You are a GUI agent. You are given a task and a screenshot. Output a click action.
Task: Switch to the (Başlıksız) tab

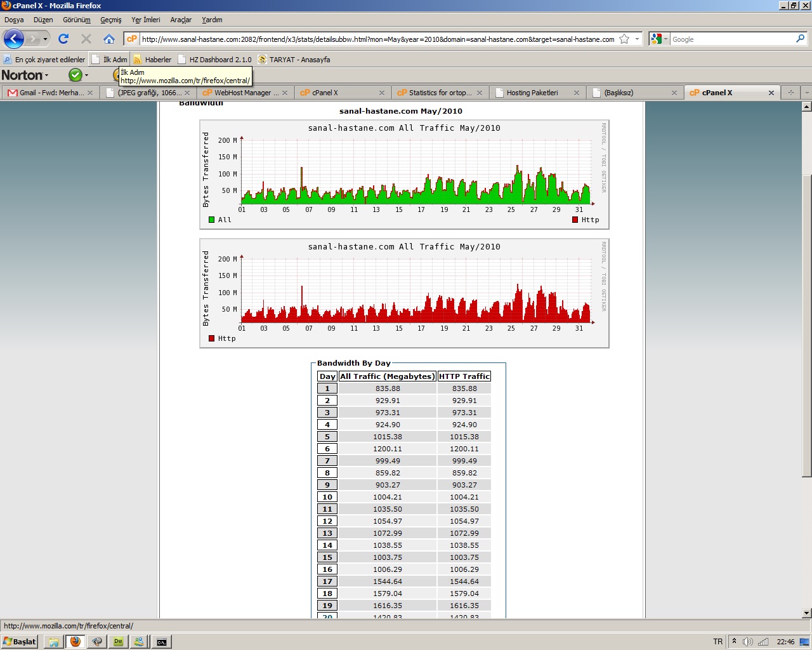tap(635, 93)
